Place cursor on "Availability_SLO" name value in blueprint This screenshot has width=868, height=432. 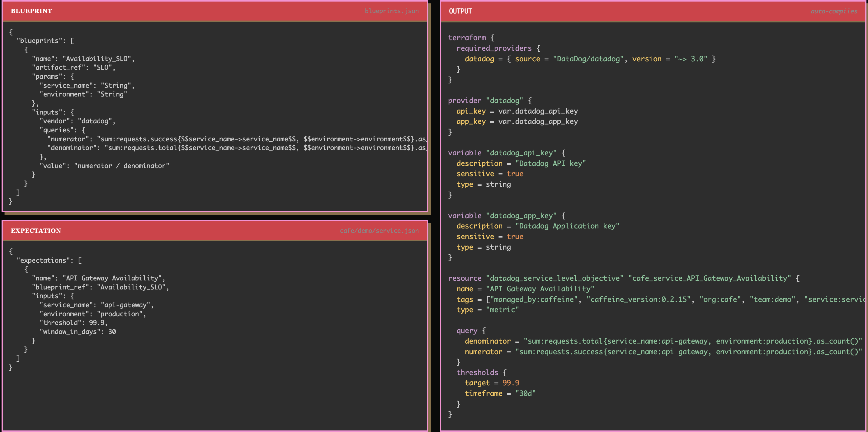pos(97,59)
